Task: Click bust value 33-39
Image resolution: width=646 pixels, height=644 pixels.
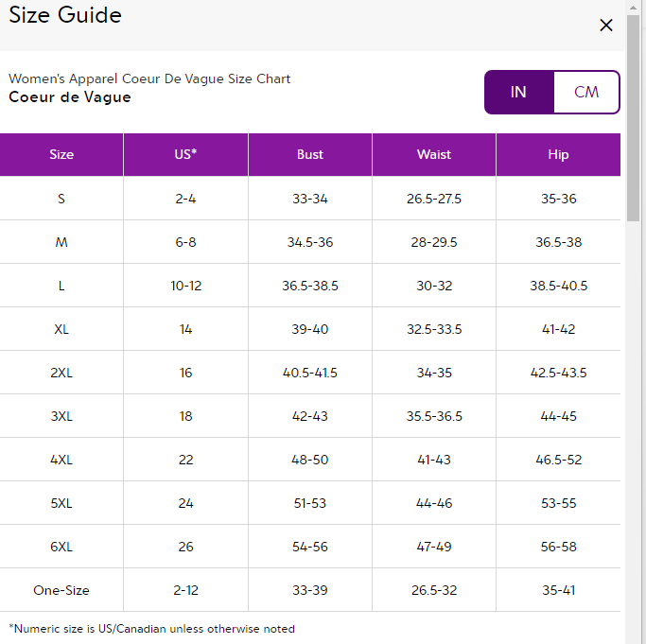Action: pyautogui.click(x=310, y=590)
